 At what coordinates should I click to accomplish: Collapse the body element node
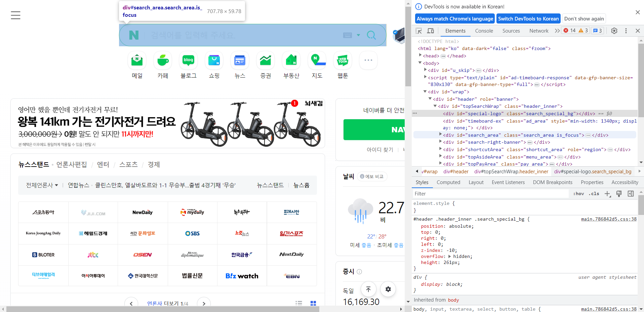(x=420, y=63)
